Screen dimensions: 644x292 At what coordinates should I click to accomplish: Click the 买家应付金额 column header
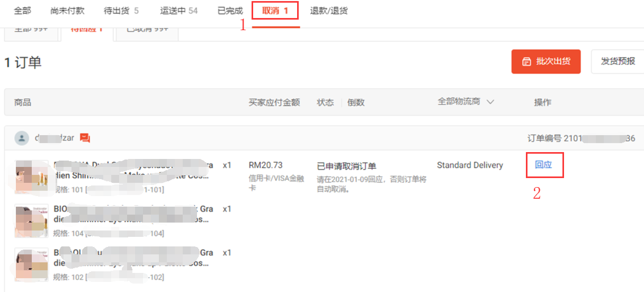click(x=274, y=103)
